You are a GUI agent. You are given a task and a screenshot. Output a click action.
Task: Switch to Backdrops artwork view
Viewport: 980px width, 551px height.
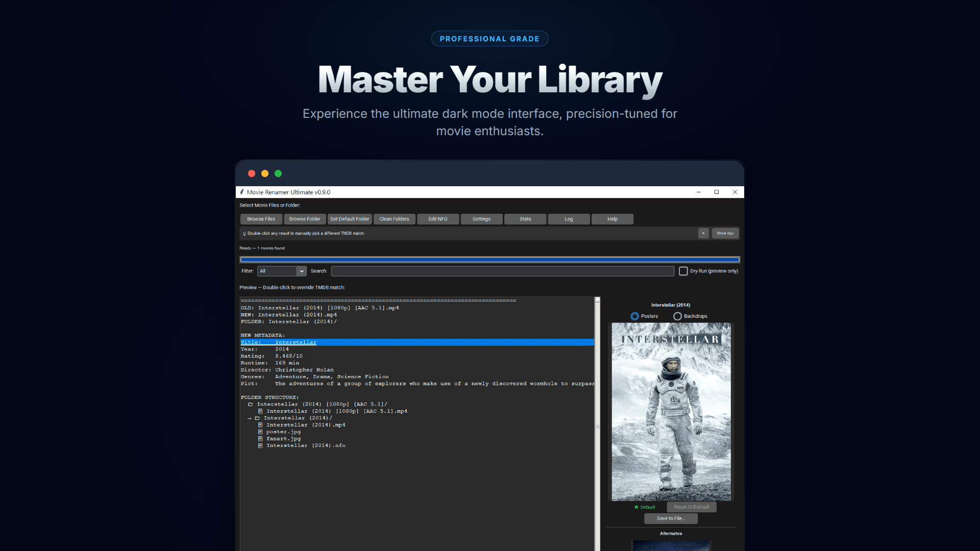click(x=677, y=316)
